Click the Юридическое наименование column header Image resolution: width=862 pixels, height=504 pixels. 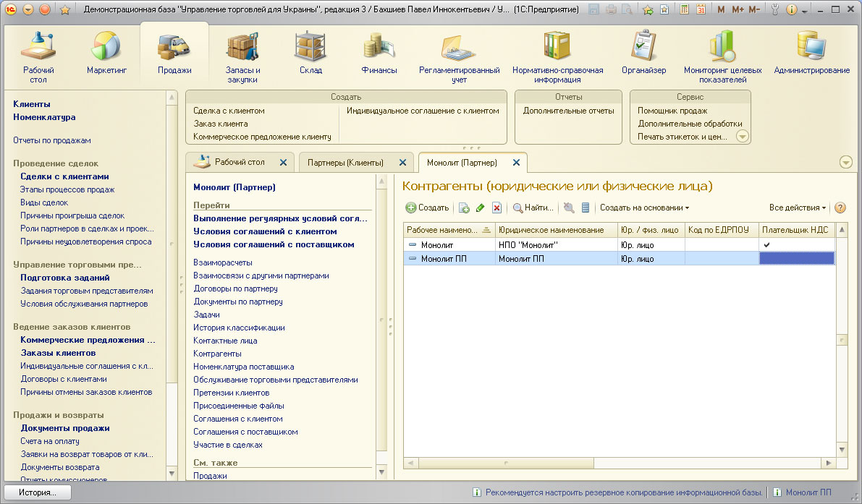(x=557, y=230)
